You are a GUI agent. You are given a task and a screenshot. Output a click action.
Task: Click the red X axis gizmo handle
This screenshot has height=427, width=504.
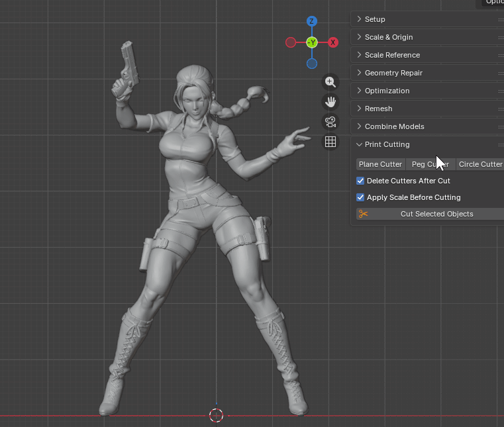pyautogui.click(x=332, y=42)
